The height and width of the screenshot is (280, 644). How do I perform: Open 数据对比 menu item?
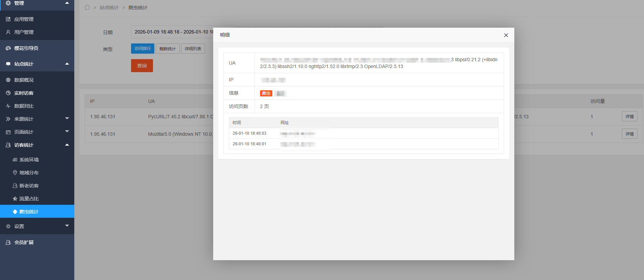37,106
